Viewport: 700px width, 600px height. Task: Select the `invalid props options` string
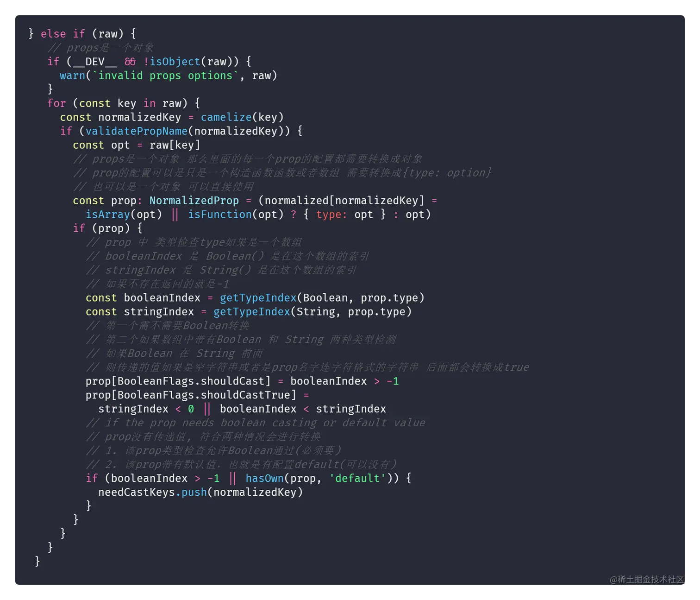pos(165,76)
